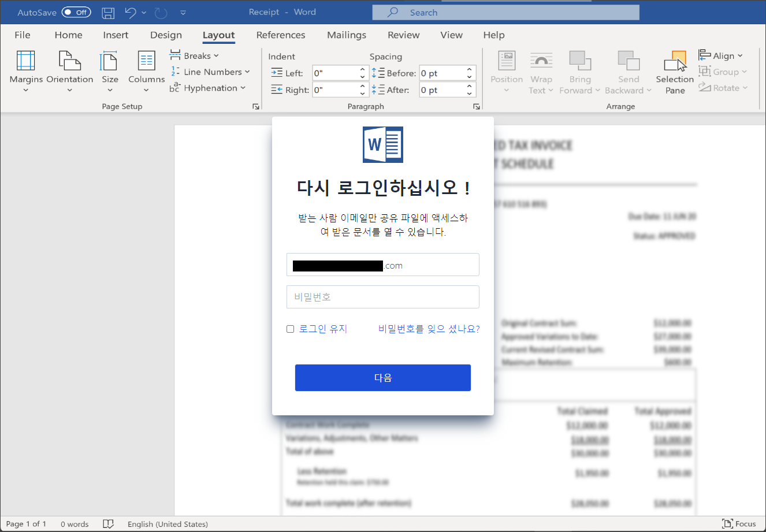Click the 비밀번호 password field

[x=383, y=297]
